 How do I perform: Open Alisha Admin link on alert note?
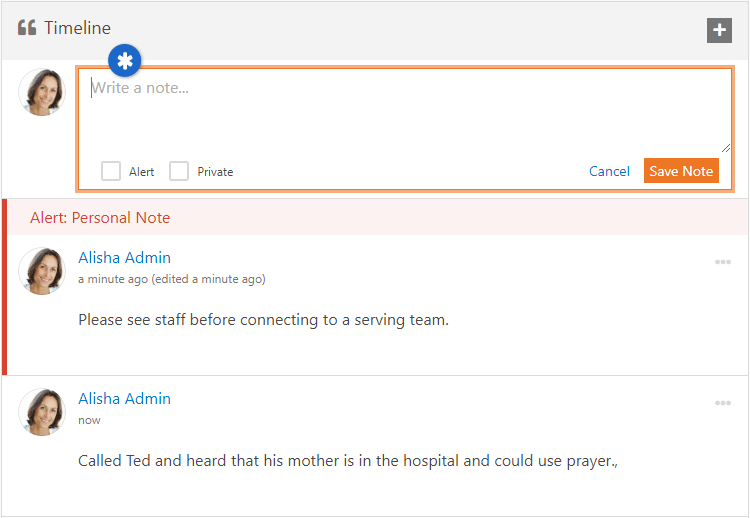pyautogui.click(x=124, y=257)
